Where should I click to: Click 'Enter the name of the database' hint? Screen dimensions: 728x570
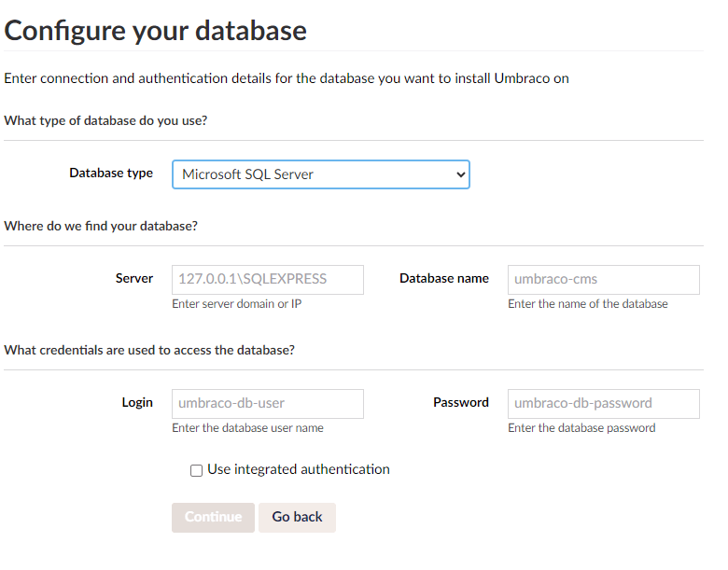(588, 303)
